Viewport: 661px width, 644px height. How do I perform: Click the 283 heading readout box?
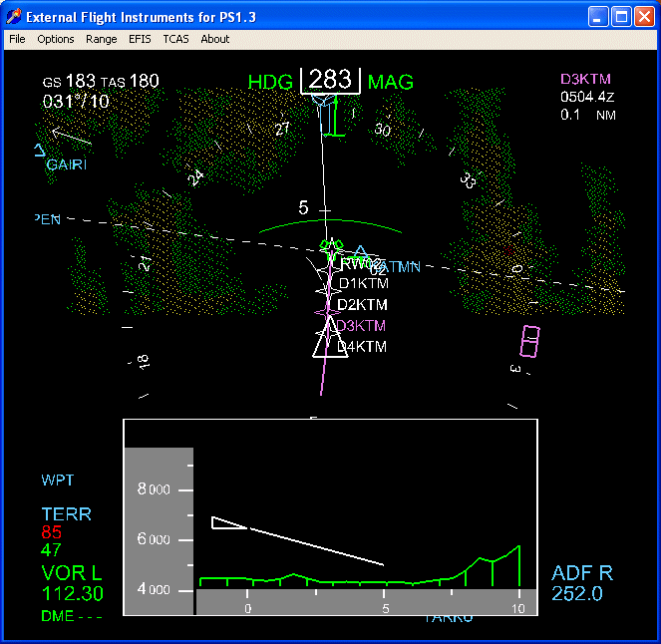(x=330, y=80)
